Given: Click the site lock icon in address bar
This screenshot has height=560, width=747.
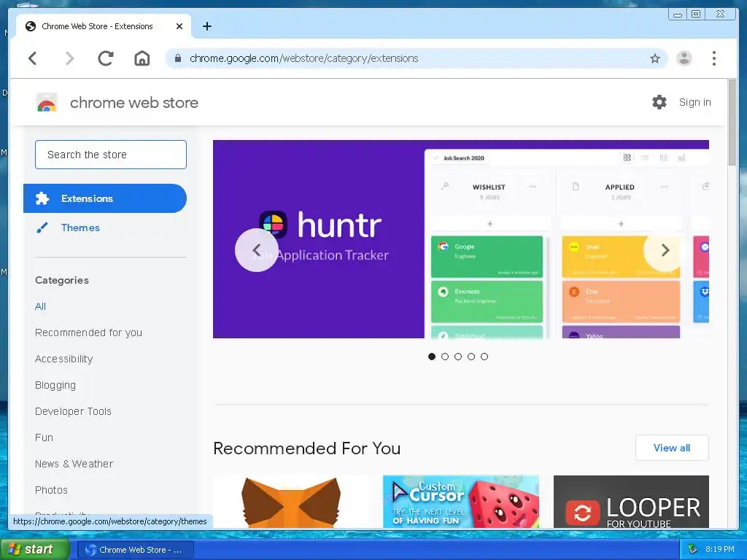Looking at the screenshot, I should click(178, 58).
